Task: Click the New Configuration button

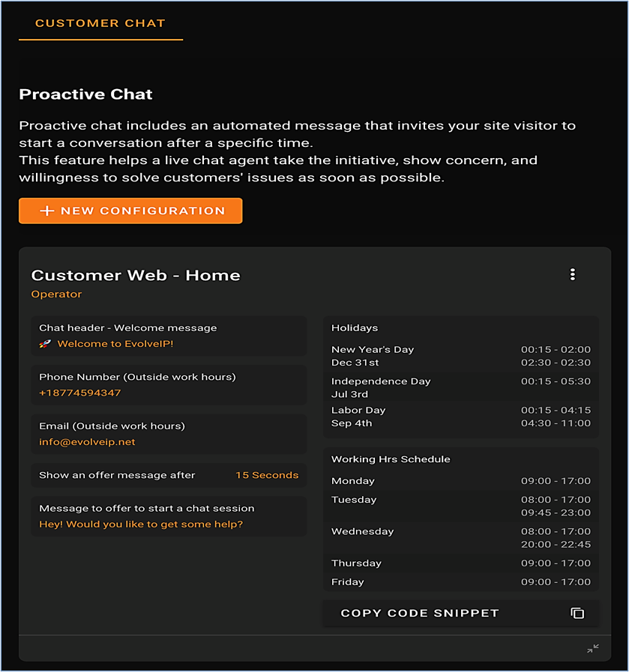Action: 130,211
